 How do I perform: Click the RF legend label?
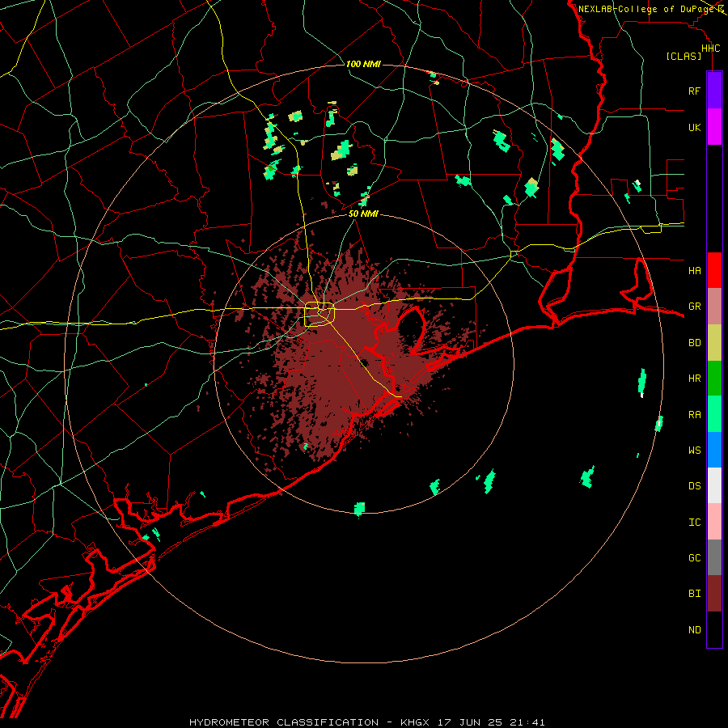point(694,91)
